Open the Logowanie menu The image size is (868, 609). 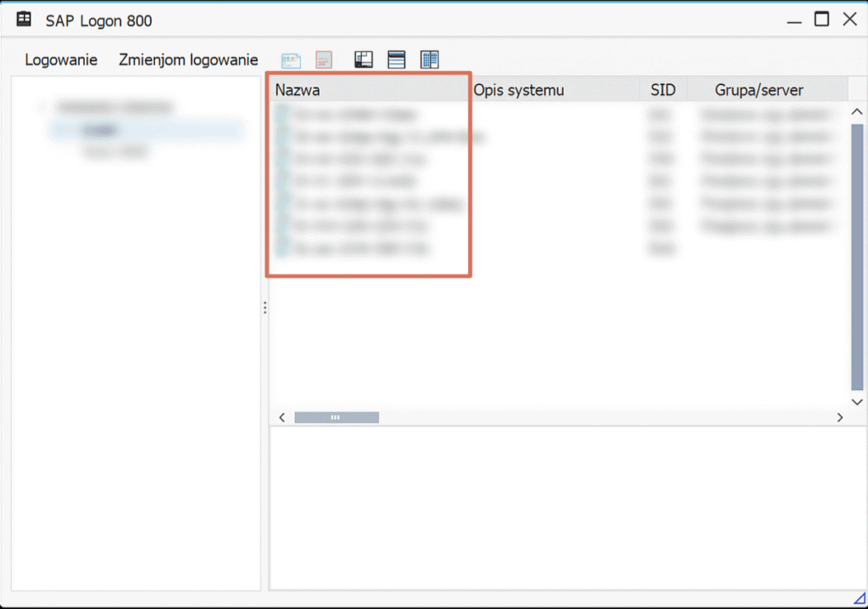tap(61, 60)
